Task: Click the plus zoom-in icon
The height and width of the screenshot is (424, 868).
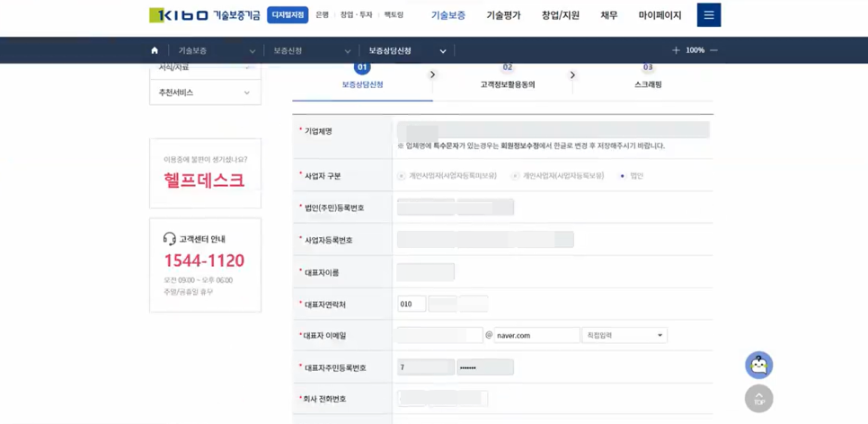Action: click(676, 50)
